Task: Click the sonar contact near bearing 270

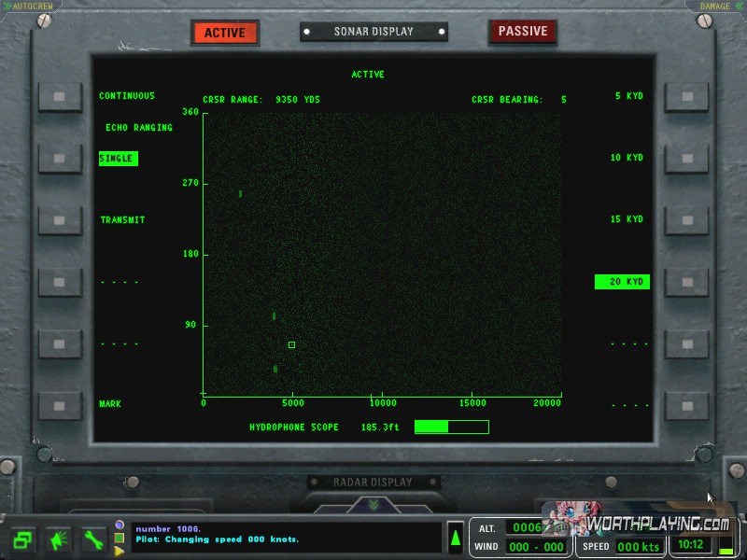Action: click(x=240, y=194)
